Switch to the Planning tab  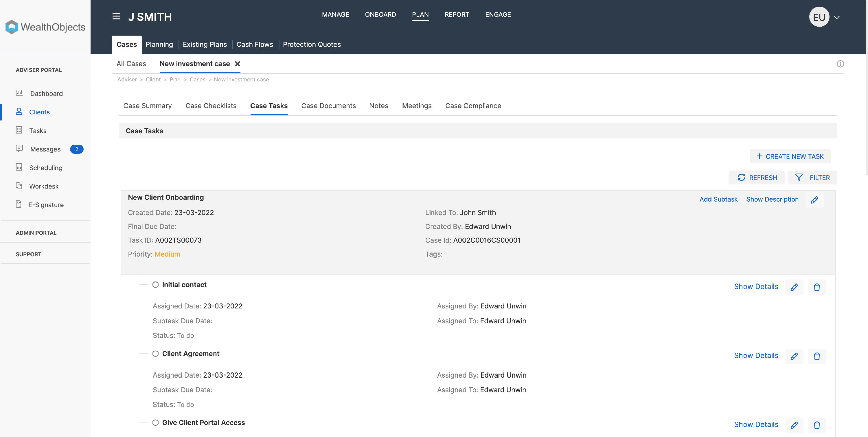tap(159, 45)
